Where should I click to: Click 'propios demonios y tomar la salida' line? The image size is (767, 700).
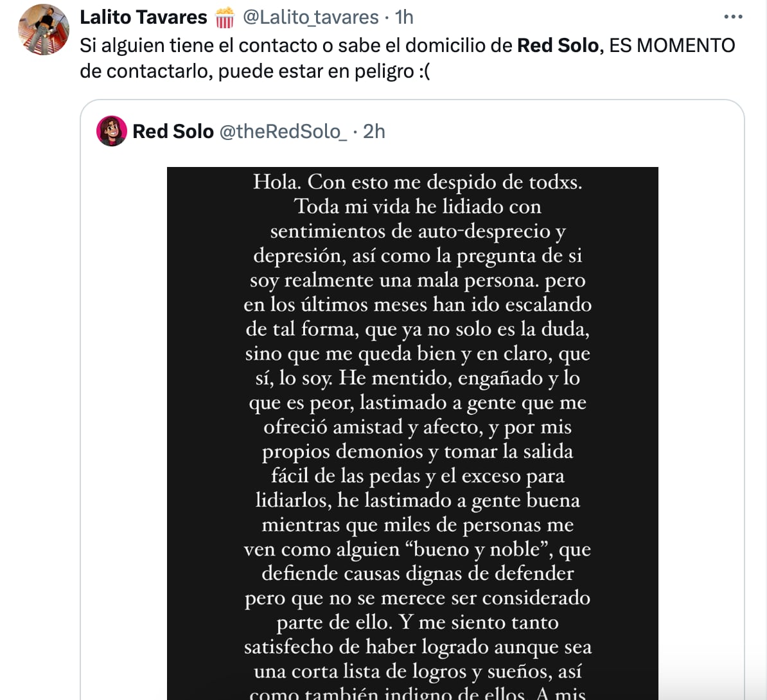[418, 451]
